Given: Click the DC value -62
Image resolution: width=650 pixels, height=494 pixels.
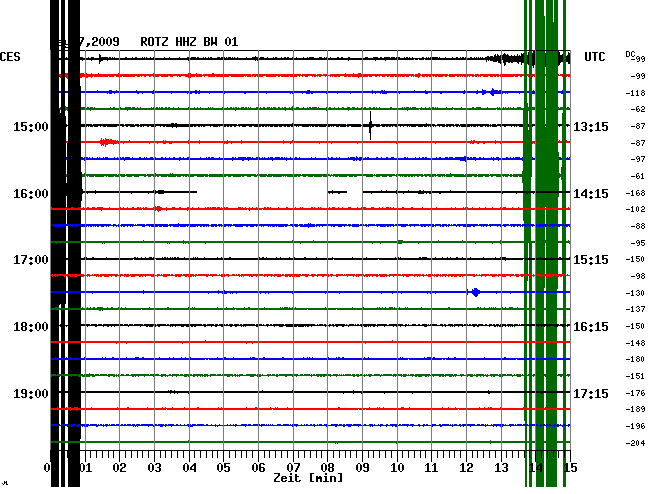Looking at the screenshot, I should (638, 109).
